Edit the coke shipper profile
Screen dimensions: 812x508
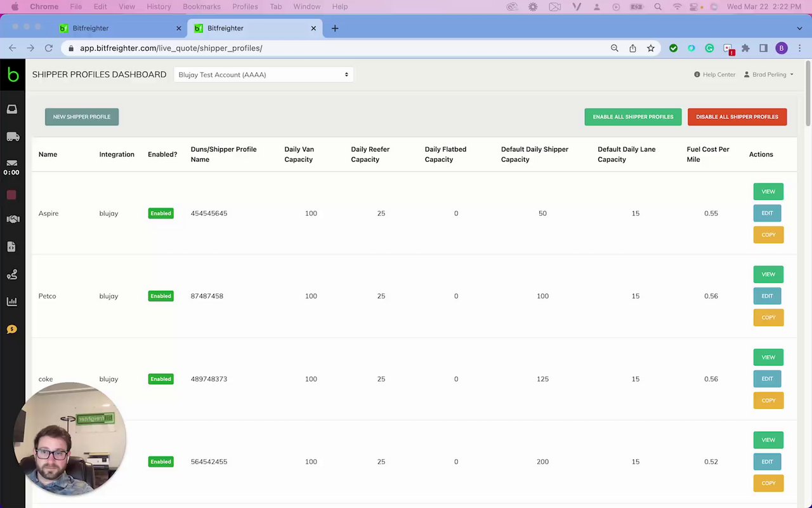click(767, 379)
